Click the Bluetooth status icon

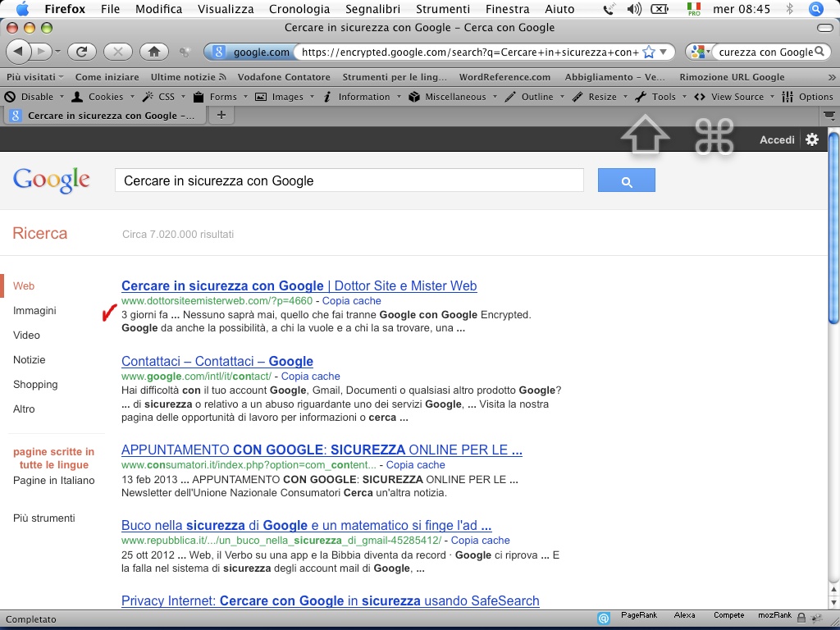click(x=789, y=9)
